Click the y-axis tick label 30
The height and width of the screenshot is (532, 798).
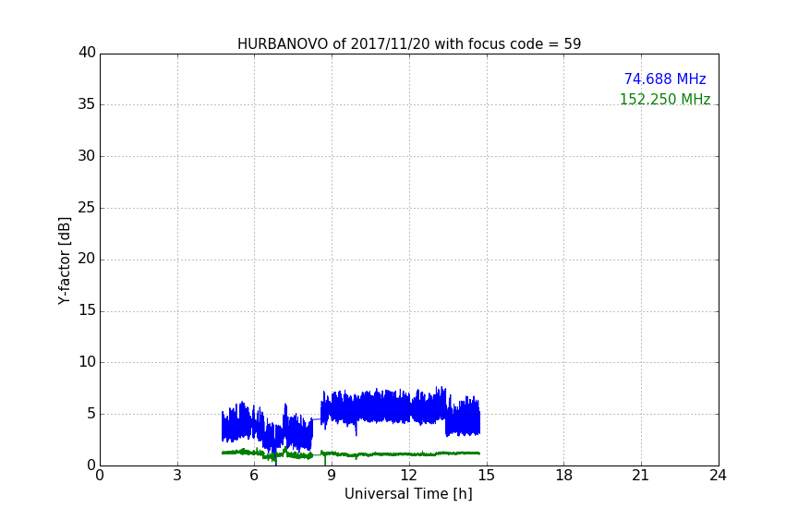87,156
